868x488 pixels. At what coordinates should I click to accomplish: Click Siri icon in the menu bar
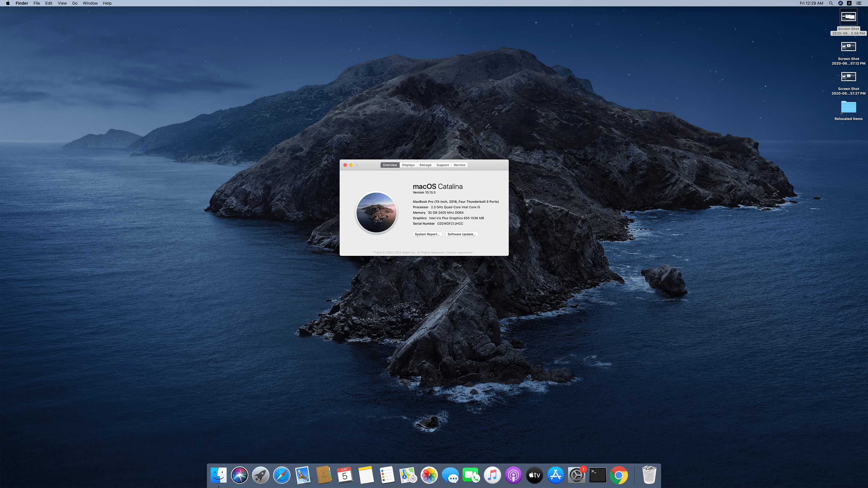click(x=840, y=3)
